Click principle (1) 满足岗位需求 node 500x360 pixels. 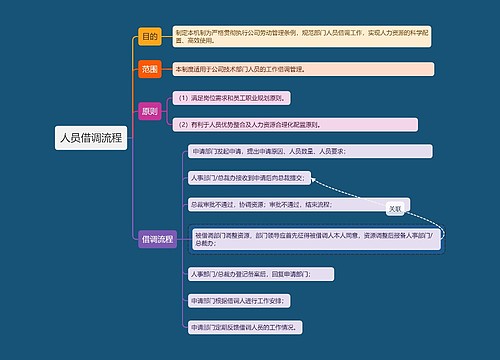(231, 98)
